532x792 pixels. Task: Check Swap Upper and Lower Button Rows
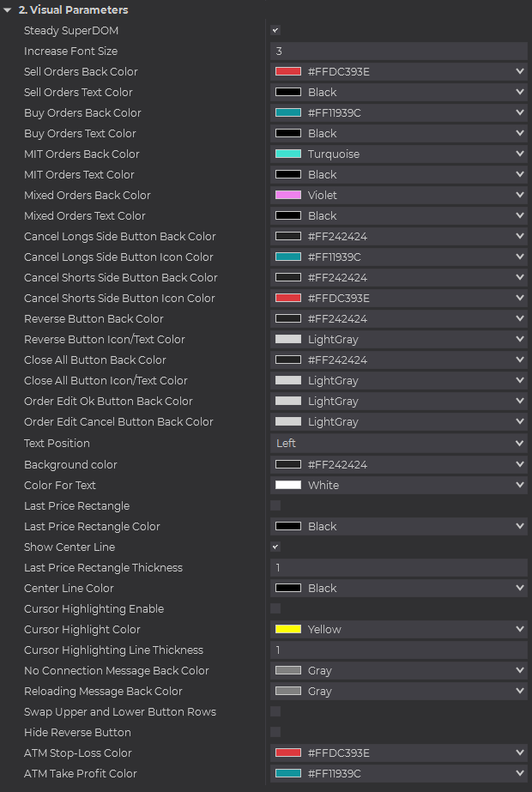click(275, 711)
